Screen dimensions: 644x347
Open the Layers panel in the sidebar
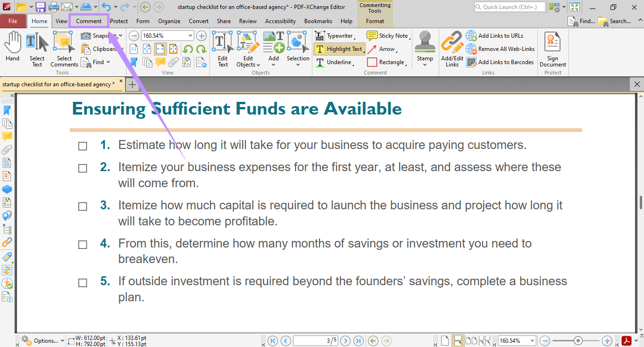click(x=7, y=189)
